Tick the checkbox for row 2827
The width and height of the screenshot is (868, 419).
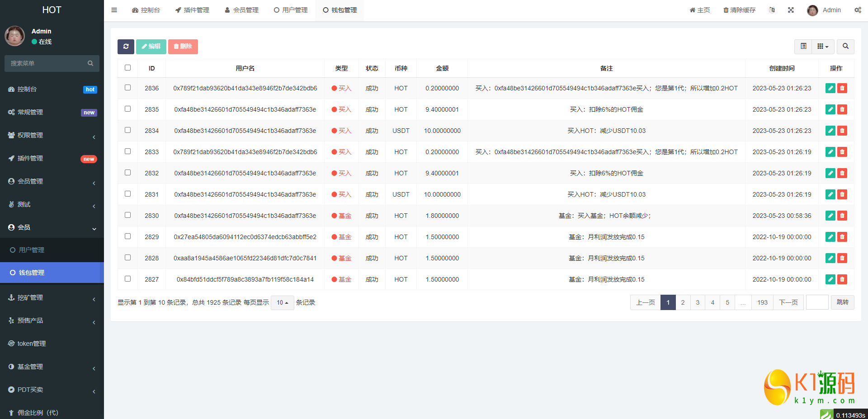pos(128,279)
